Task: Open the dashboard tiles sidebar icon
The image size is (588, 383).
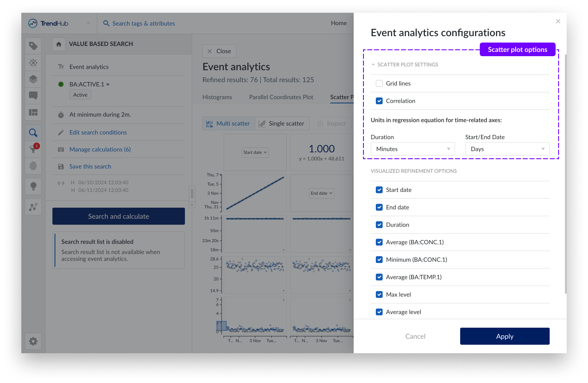Action: (33, 112)
